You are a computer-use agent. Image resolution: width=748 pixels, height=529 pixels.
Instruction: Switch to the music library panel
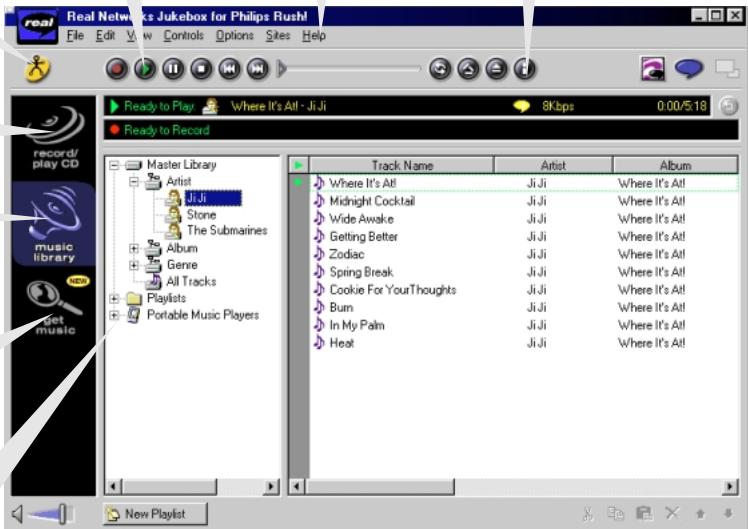(x=54, y=224)
